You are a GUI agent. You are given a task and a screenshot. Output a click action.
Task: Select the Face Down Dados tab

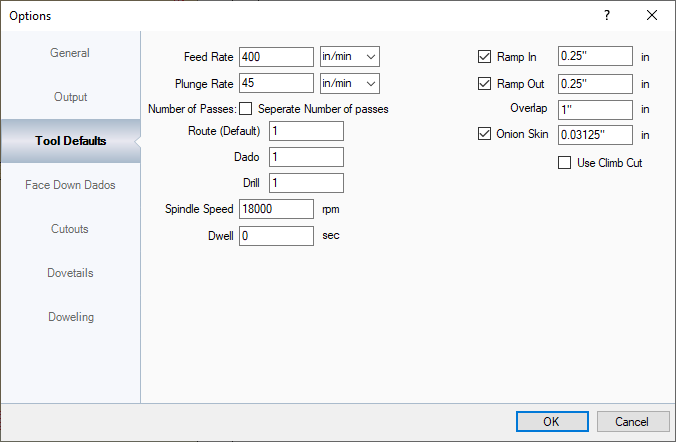(70, 185)
